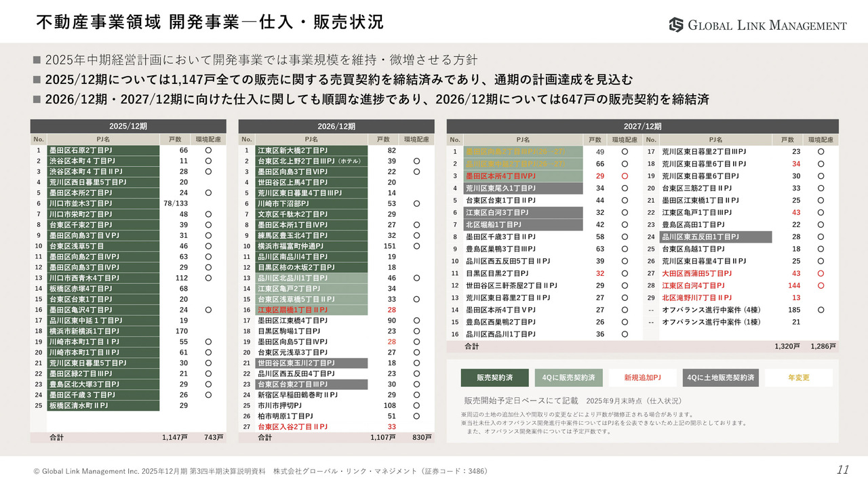868x488 pixels.
Task: Click the gray 4Qに土地販売契約済 legend box
Action: (721, 378)
